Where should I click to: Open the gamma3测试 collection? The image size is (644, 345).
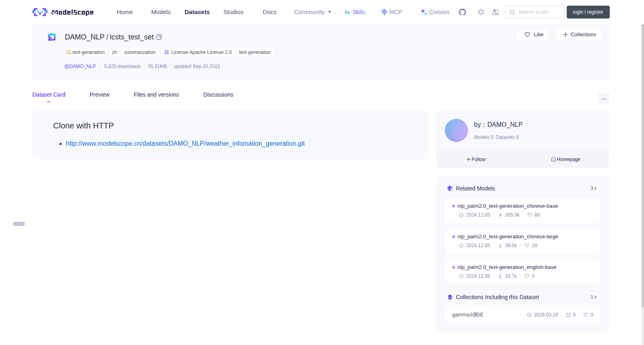(x=468, y=315)
